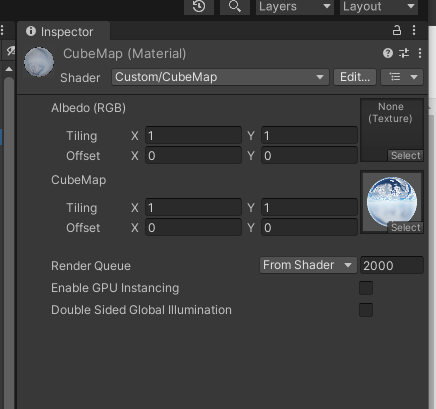Image resolution: width=436 pixels, height=409 pixels.
Task: Click Select on the Albedo texture slot
Action: (406, 156)
